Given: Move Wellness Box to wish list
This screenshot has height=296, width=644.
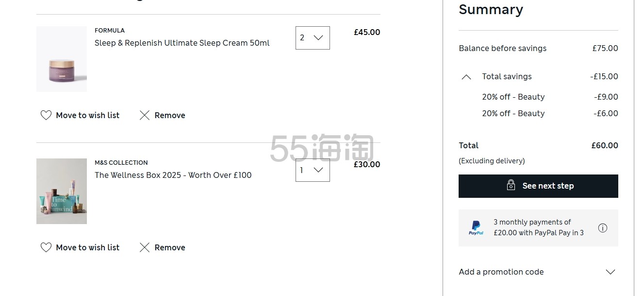Looking at the screenshot, I should 80,247.
